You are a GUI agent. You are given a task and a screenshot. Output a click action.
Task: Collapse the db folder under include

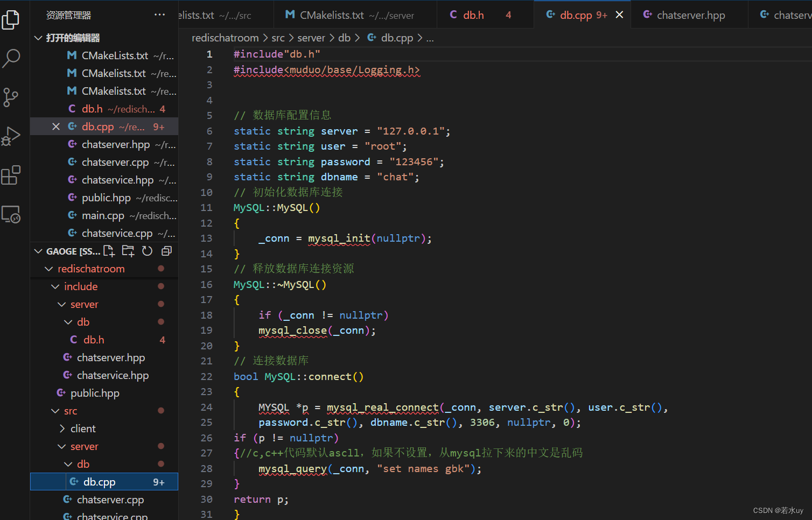[68, 322]
